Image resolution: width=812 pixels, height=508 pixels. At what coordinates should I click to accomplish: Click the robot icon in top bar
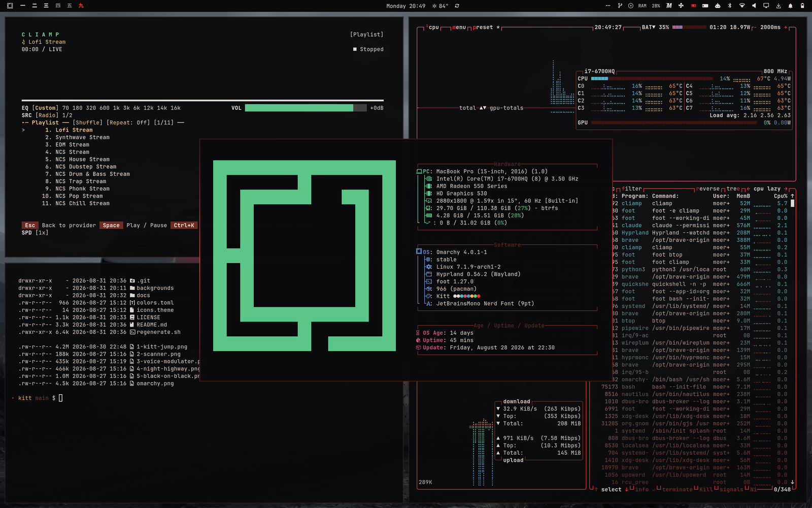click(x=718, y=6)
